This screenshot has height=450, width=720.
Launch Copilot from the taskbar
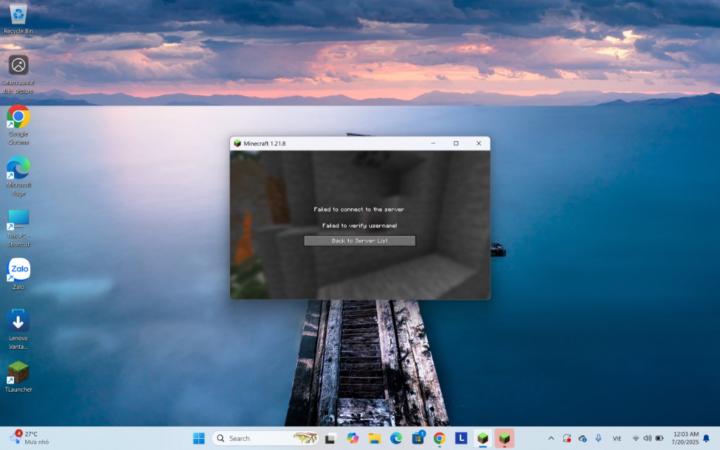tap(352, 439)
